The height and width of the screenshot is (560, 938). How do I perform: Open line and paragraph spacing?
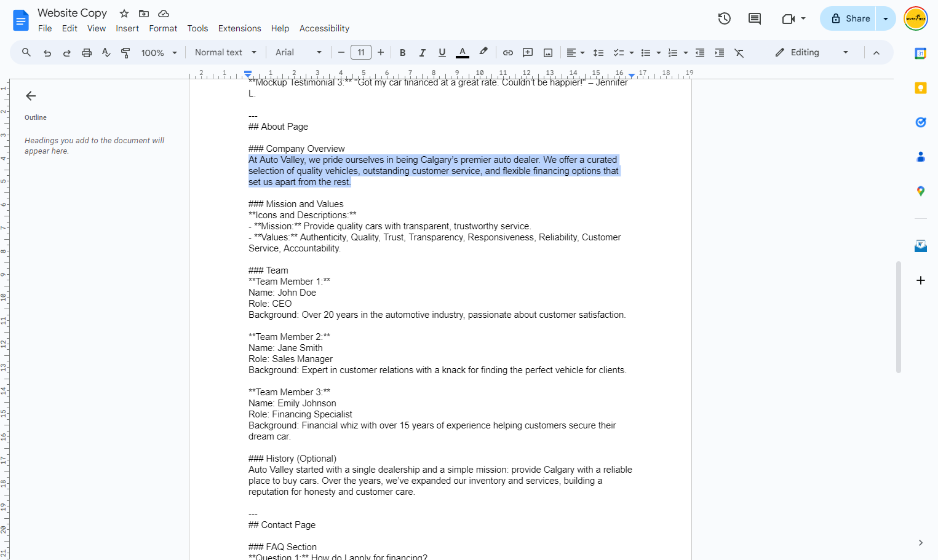point(598,53)
